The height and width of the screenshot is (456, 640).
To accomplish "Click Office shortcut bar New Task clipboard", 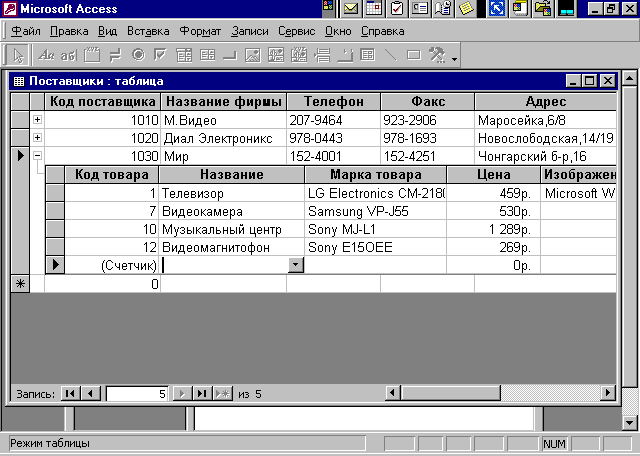I will 397,9.
